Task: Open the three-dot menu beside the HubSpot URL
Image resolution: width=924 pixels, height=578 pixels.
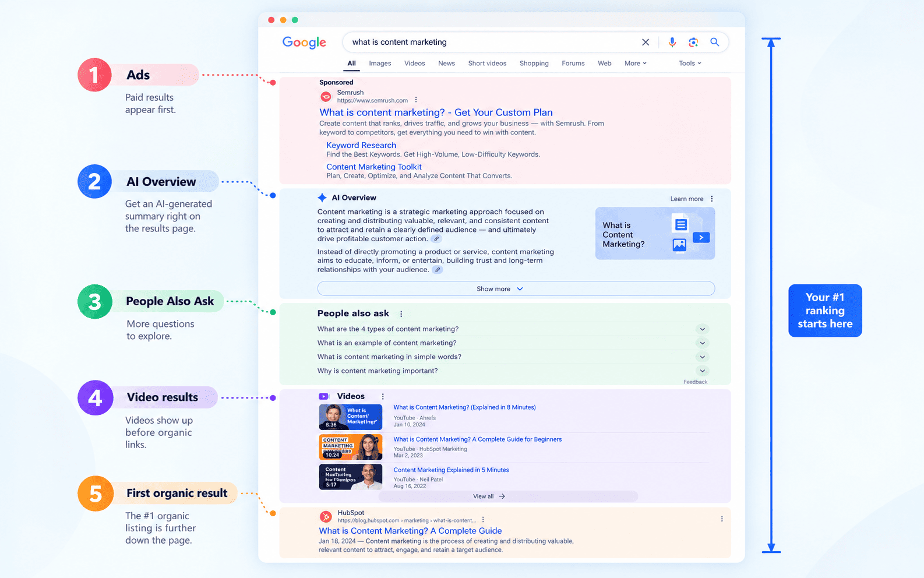Action: (x=483, y=520)
